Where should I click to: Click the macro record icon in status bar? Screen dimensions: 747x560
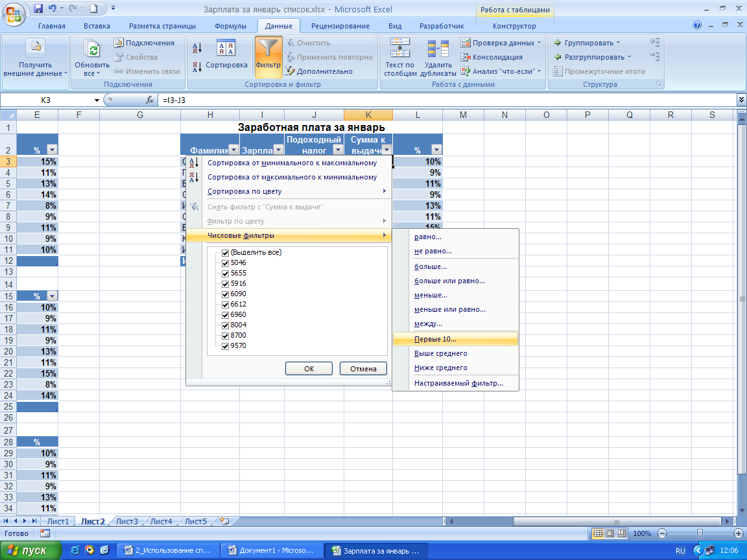pos(45,534)
